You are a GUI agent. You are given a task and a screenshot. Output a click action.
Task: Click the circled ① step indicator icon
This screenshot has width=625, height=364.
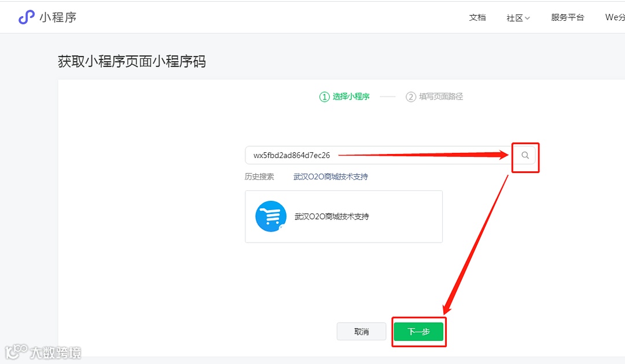pyautogui.click(x=323, y=97)
